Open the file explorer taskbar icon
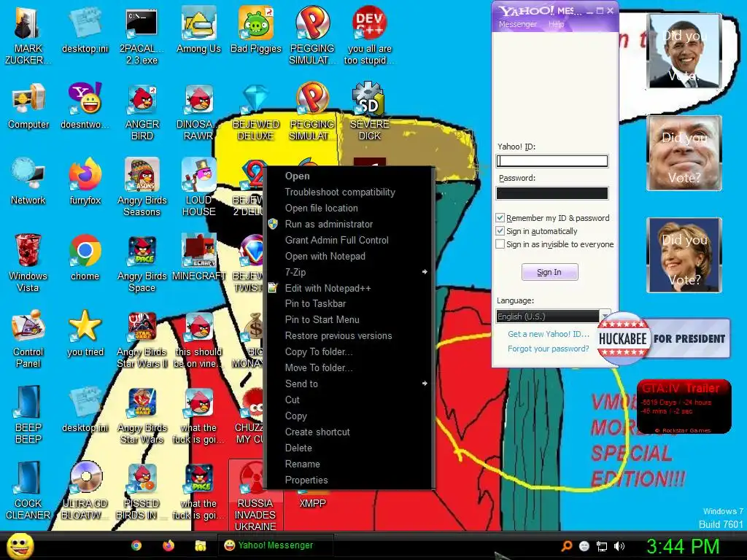747x560 pixels. point(200,545)
